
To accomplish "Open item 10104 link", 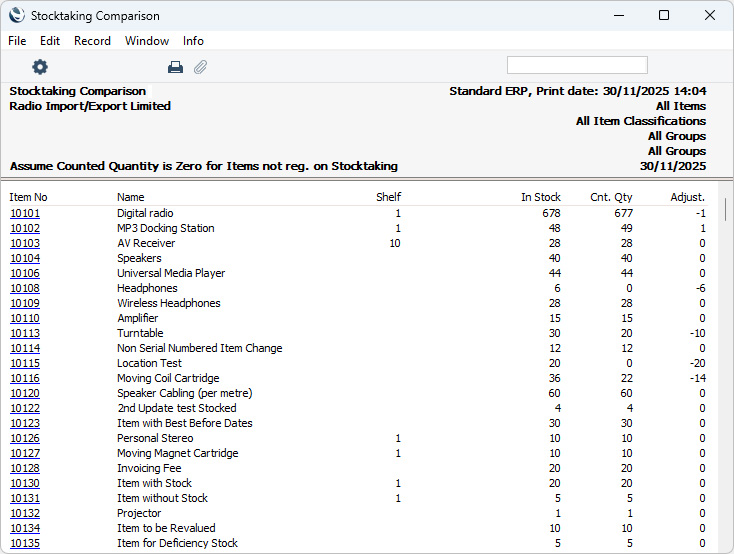I will (x=25, y=258).
